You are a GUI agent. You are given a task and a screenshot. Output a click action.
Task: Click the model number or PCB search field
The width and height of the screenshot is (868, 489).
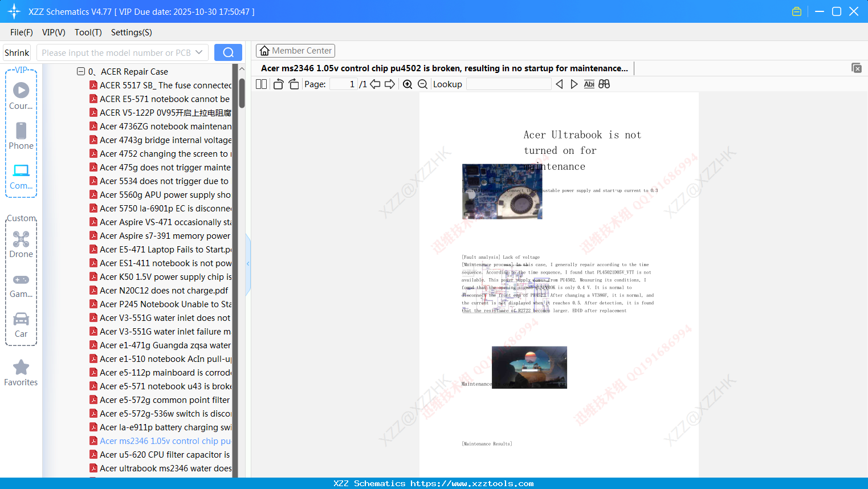click(123, 52)
